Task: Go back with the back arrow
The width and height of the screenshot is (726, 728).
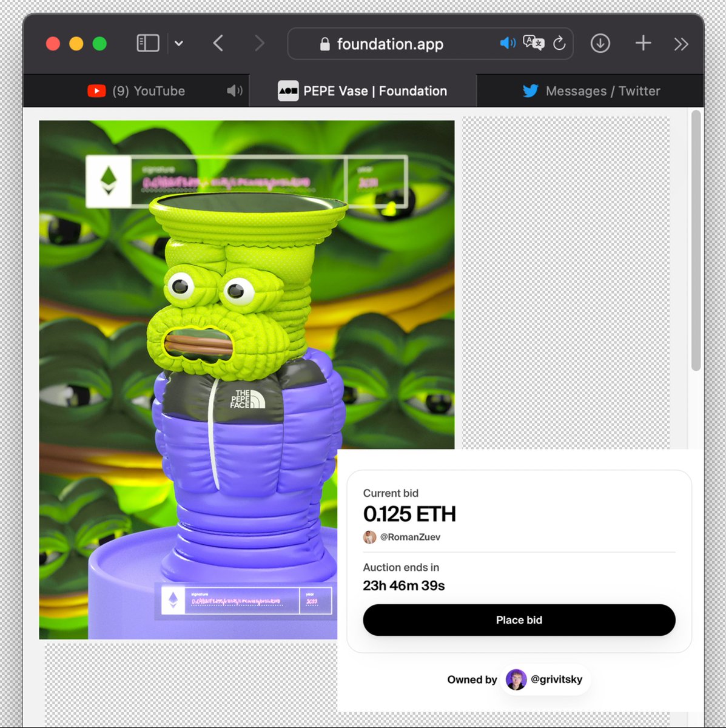Action: coord(218,44)
